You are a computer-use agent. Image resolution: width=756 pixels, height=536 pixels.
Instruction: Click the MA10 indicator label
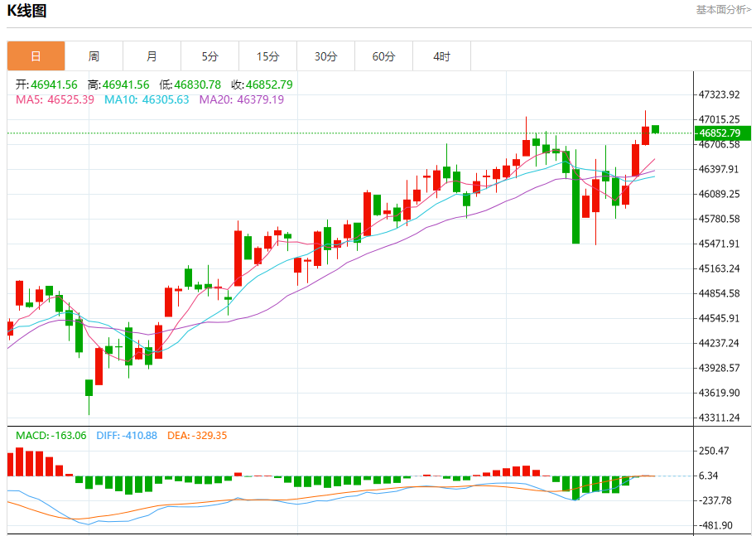[147, 99]
